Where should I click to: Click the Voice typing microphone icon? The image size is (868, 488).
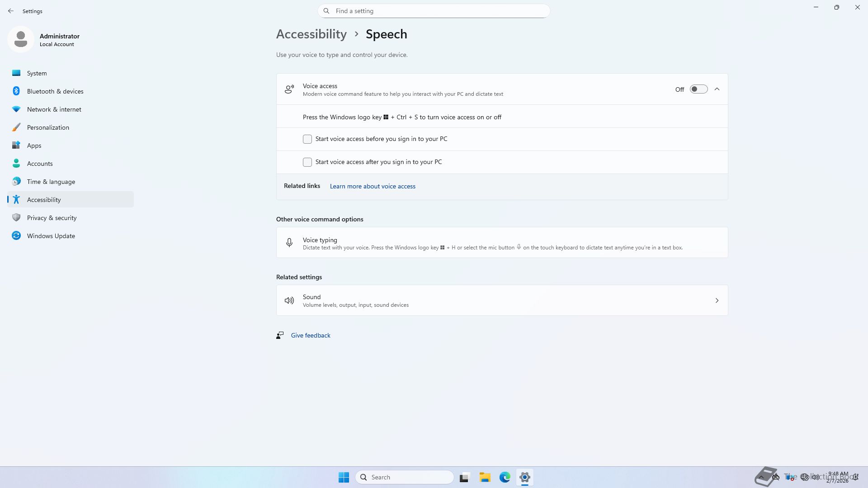tap(289, 243)
